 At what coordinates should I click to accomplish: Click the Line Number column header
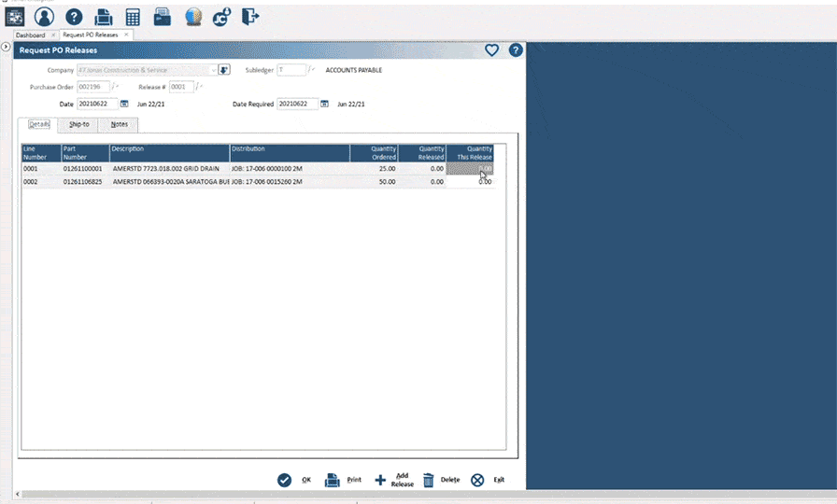[x=41, y=153]
